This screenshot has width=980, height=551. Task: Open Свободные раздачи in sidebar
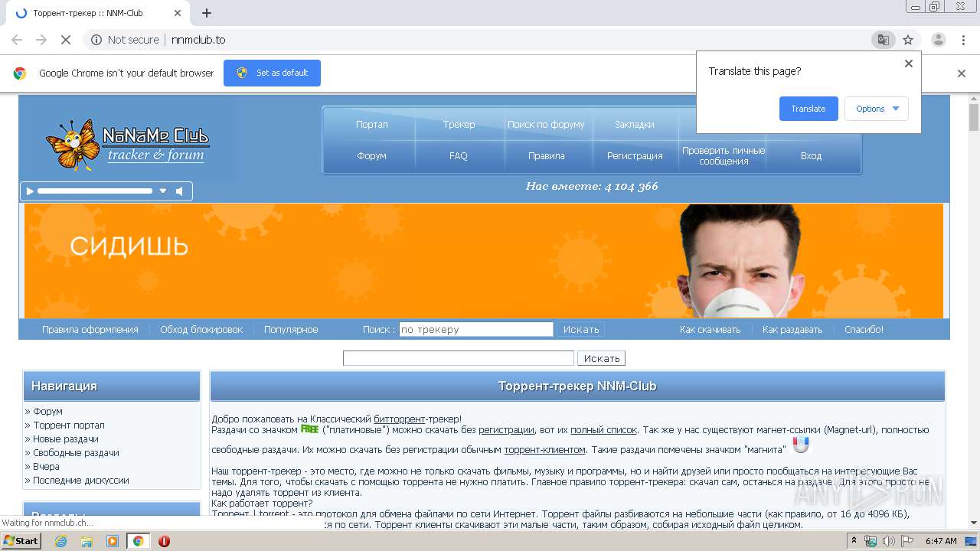click(76, 453)
